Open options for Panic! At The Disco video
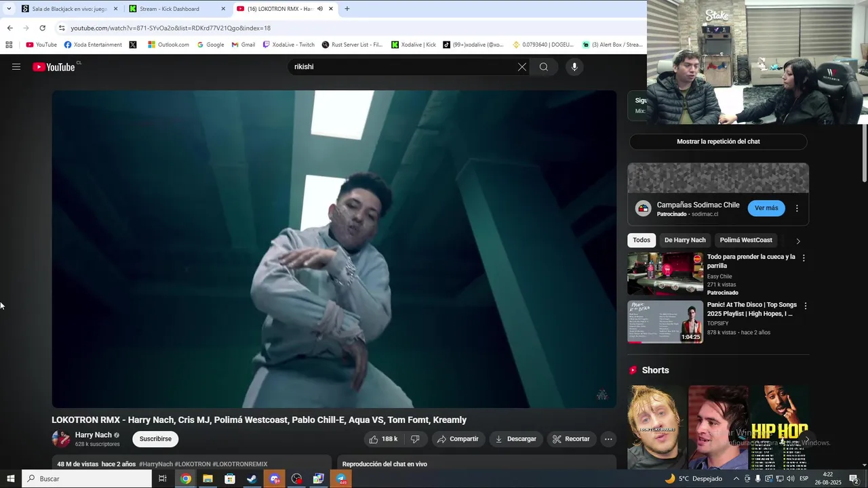 tap(806, 306)
